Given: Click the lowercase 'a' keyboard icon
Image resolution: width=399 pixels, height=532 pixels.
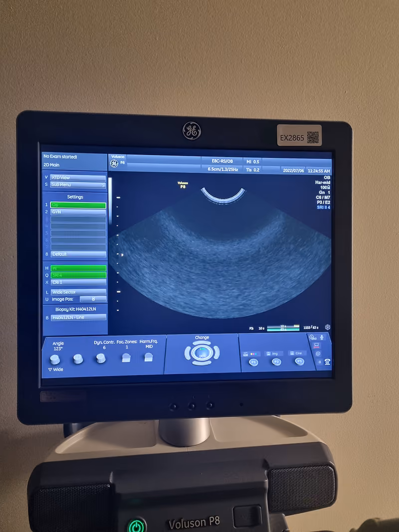Looking at the screenshot, I should (319, 362).
